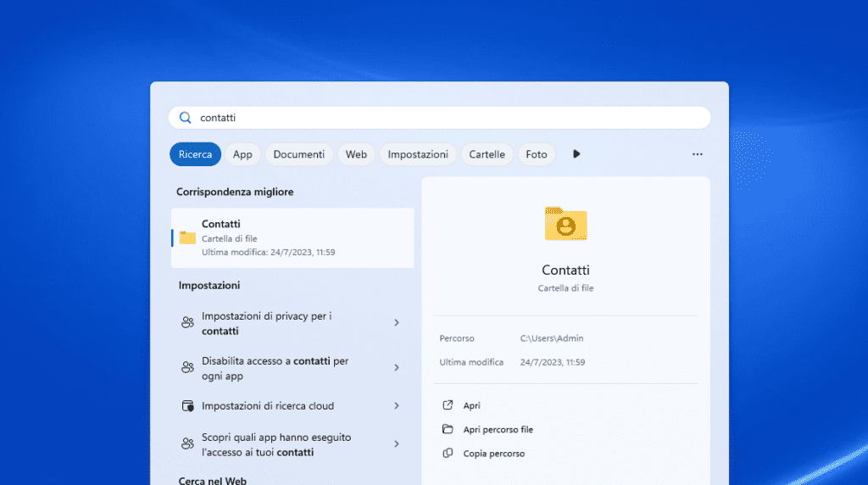Click the large Contatti folder icon in preview

click(565, 224)
